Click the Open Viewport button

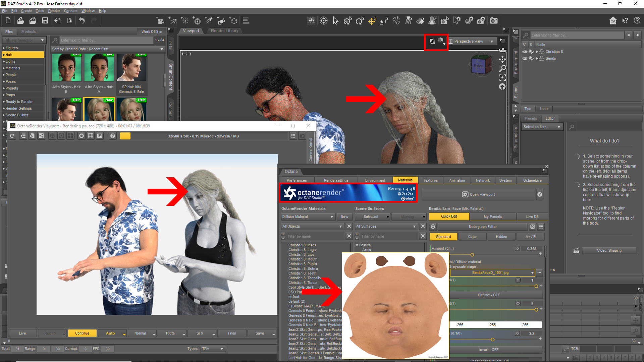[478, 194]
